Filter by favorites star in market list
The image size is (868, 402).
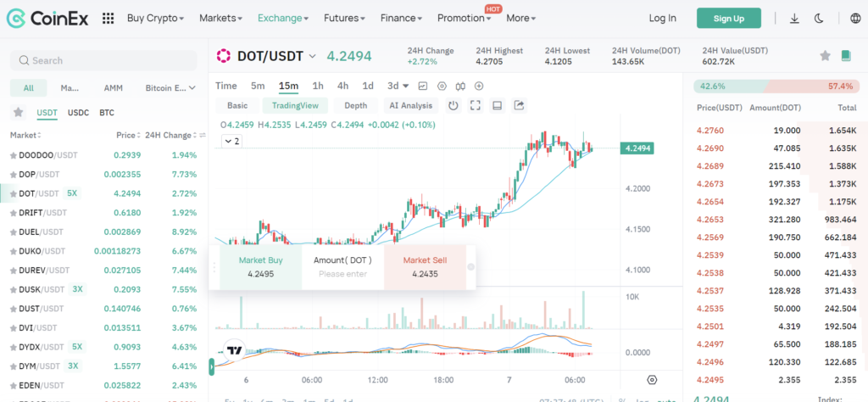pyautogui.click(x=19, y=113)
